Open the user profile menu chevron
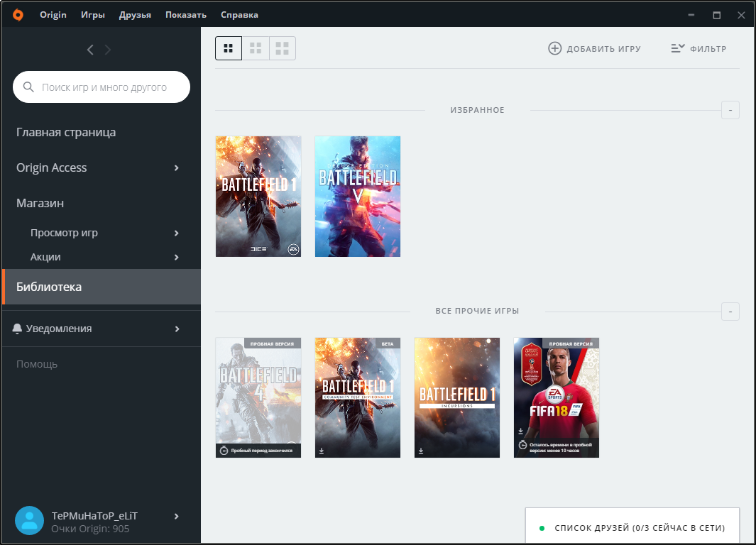This screenshot has width=756, height=545. tap(177, 516)
